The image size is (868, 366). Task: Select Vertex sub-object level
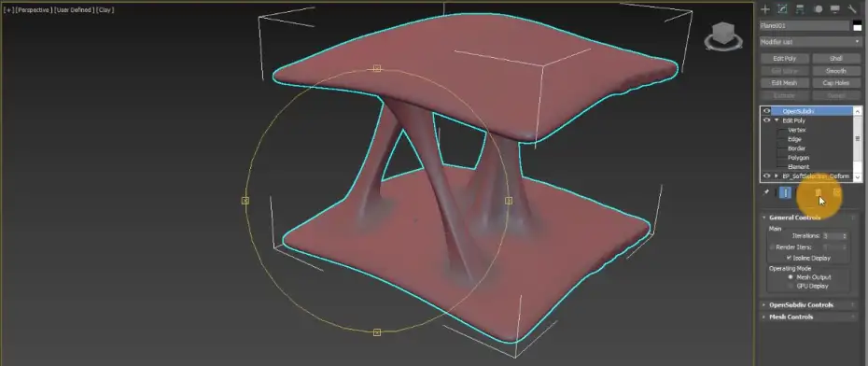(x=796, y=130)
